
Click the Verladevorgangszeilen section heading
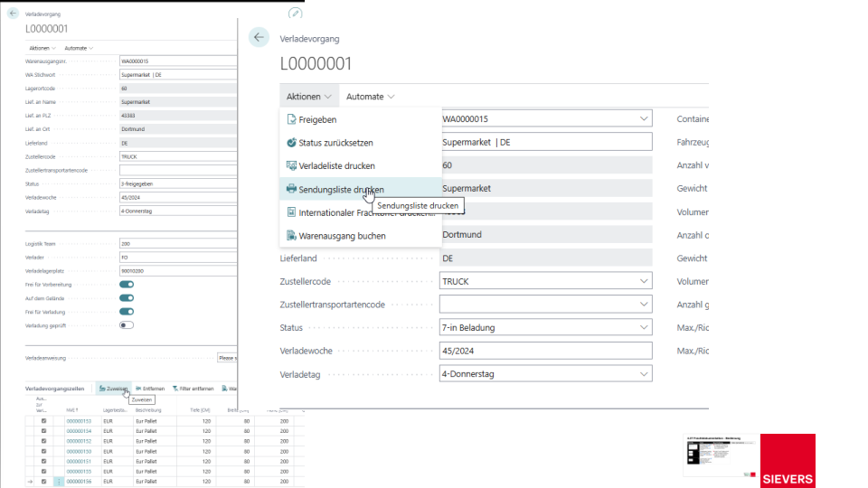[x=54, y=389]
